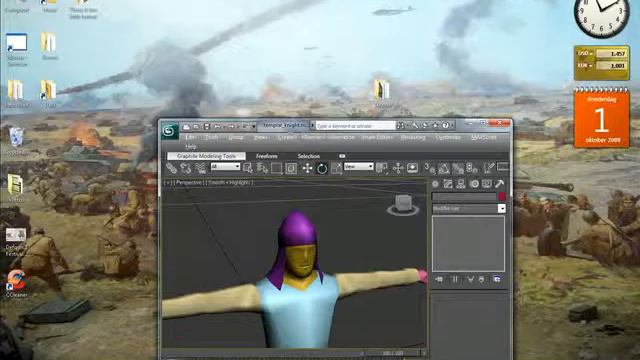Click the Open File quick-access icon
This screenshot has width=640, height=360.
[x=196, y=127]
